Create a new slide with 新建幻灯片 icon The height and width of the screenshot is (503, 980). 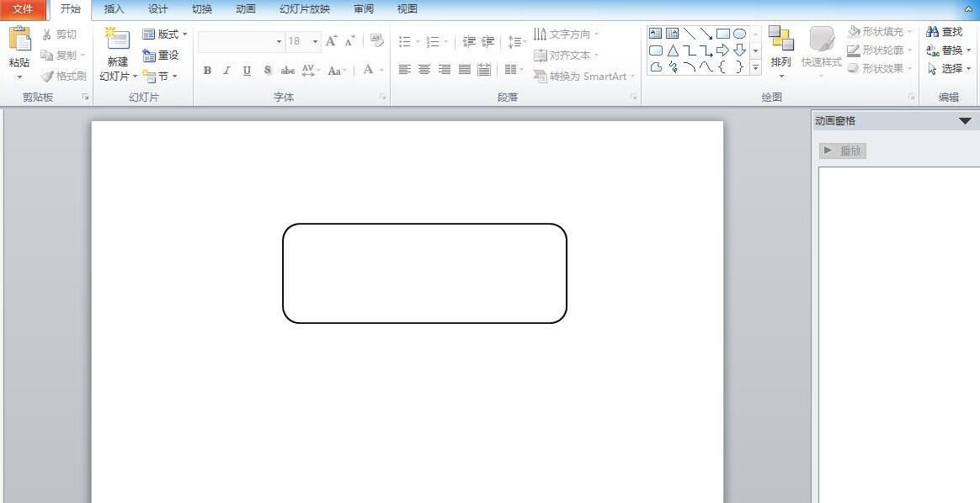tap(117, 40)
